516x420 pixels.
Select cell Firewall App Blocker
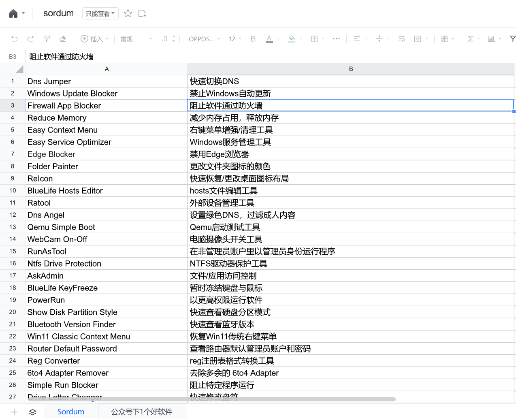(107, 106)
